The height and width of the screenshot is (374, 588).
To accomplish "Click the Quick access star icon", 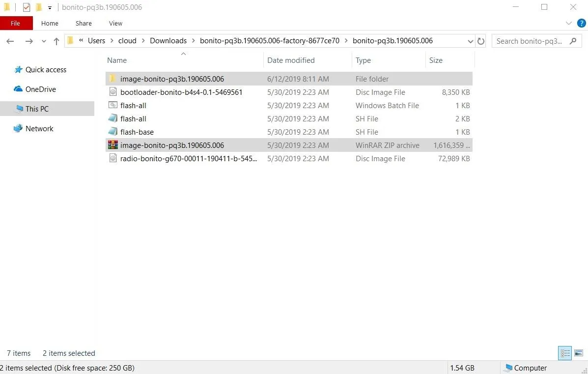I will pyautogui.click(x=18, y=69).
